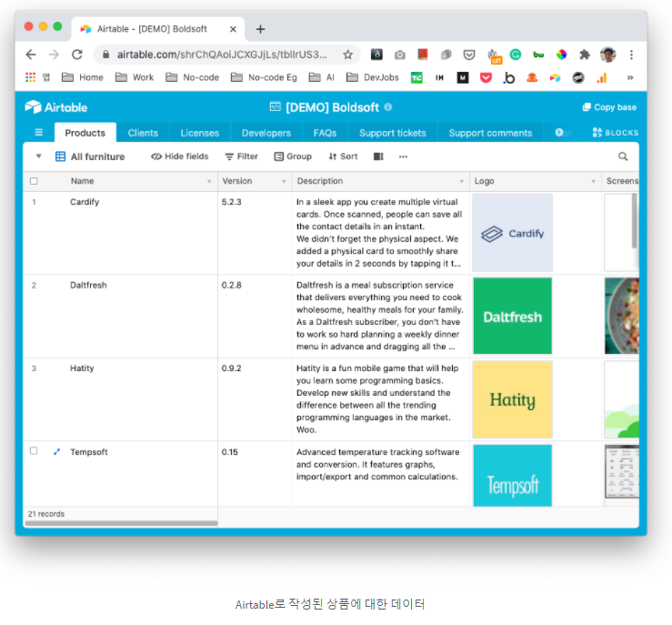
Task: Open the base info icon beside Boldsoft
Action: [x=388, y=107]
